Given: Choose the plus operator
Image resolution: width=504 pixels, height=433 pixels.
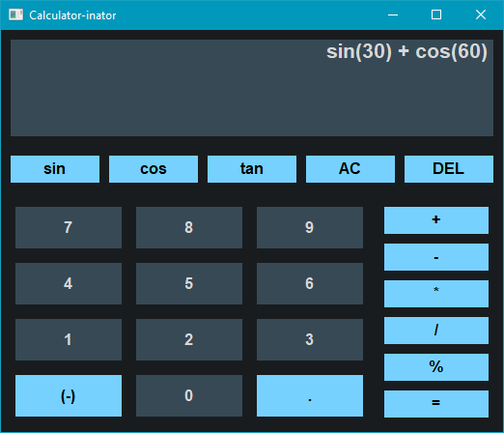Looking at the screenshot, I should [436, 220].
